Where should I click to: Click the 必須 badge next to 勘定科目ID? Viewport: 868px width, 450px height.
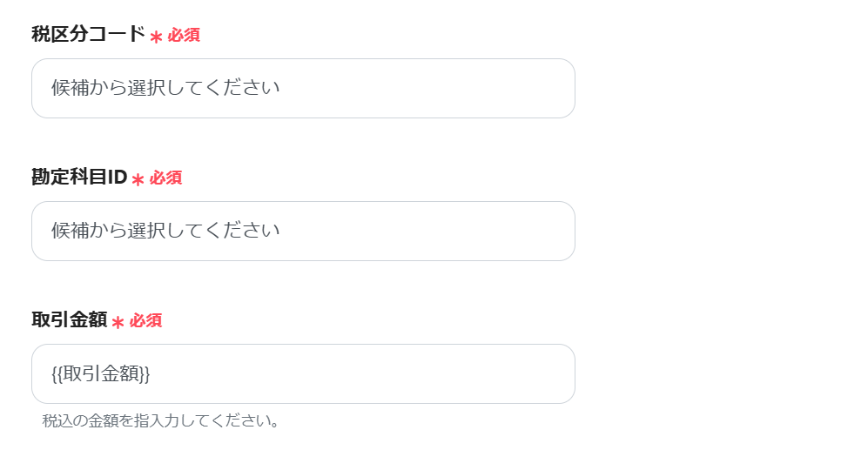(165, 178)
